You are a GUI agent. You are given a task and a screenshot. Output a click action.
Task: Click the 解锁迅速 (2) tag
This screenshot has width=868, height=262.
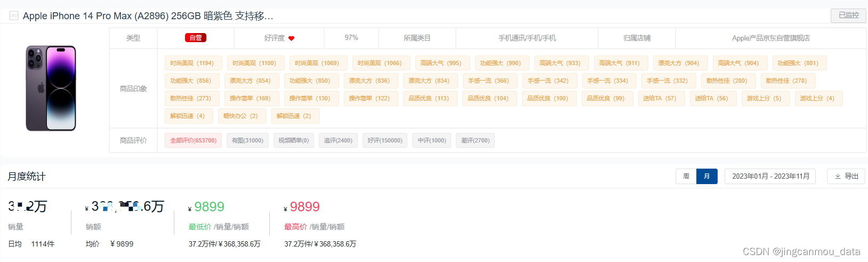click(x=295, y=116)
